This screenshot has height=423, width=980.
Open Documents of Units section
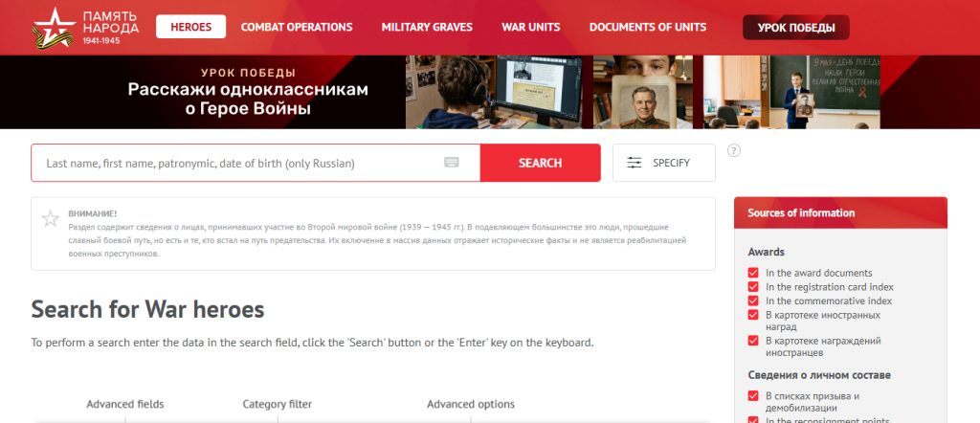point(648,27)
